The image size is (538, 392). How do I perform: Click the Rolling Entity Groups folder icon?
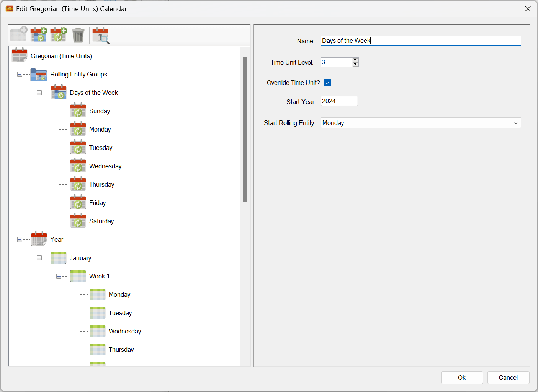(39, 75)
